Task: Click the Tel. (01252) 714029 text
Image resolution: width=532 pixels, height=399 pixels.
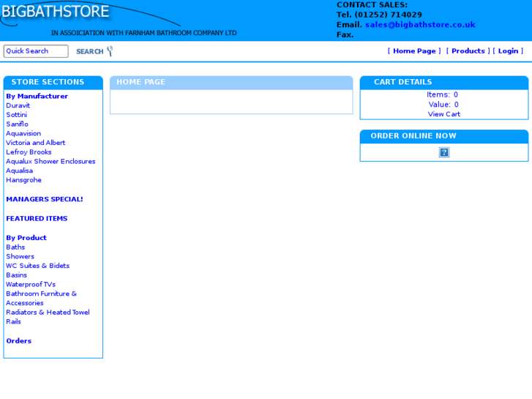Action: [x=379, y=15]
